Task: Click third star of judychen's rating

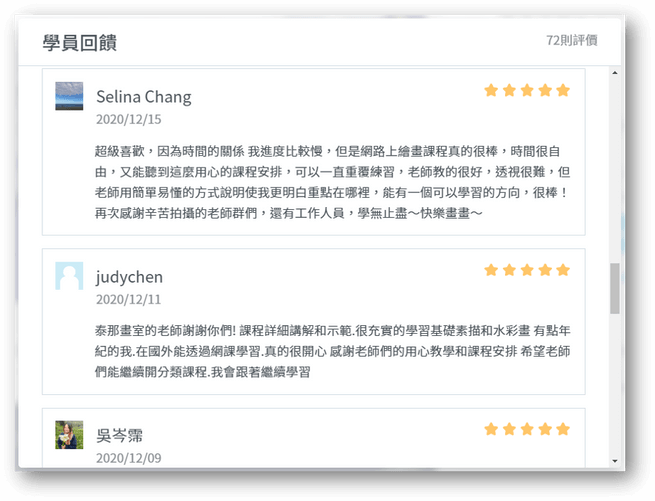Action: click(527, 270)
